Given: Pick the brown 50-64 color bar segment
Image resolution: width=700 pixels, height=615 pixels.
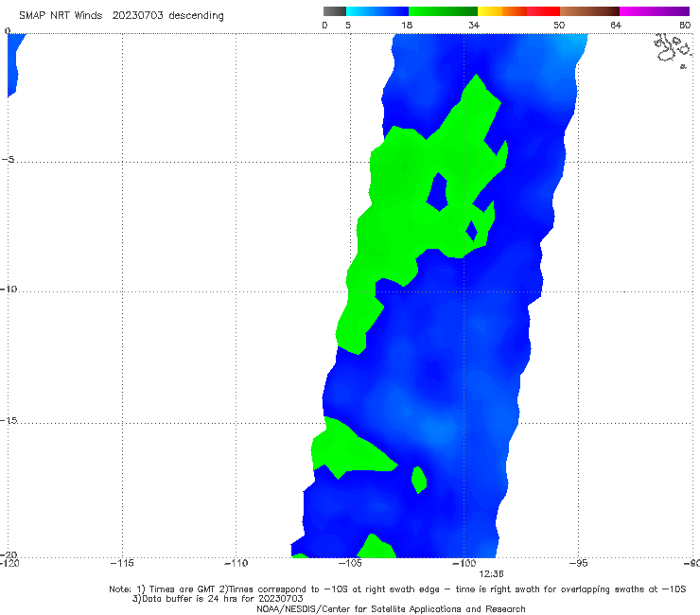Looking at the screenshot, I should click(589, 11).
